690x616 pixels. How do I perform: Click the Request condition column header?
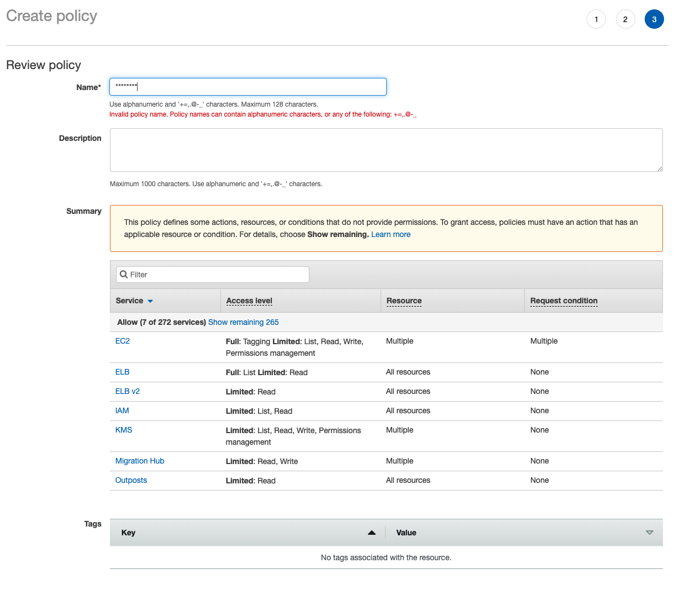(x=563, y=301)
